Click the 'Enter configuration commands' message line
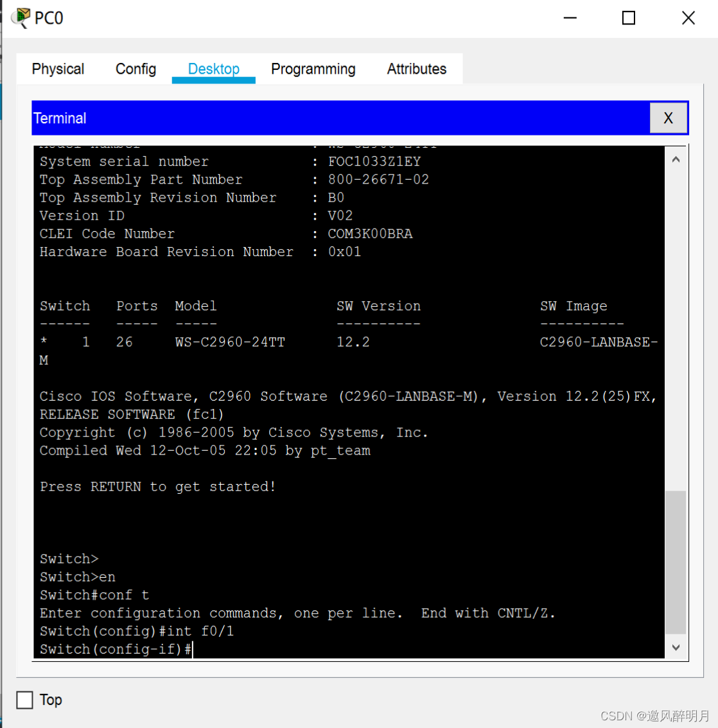Screen dimensions: 718x728 pyautogui.click(x=297, y=613)
